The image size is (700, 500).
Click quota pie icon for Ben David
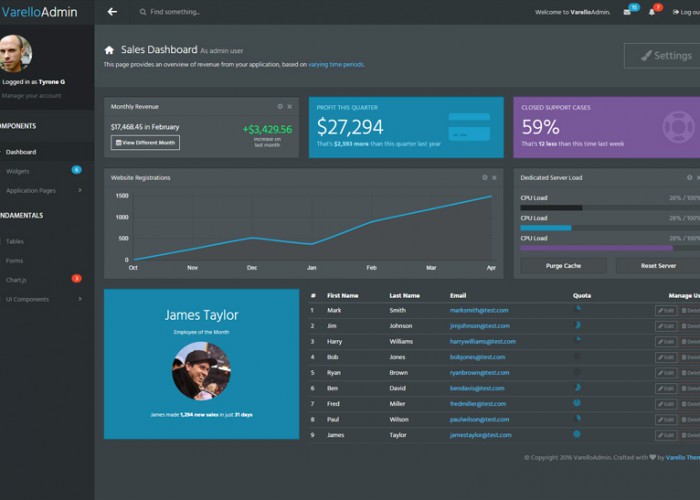577,387
